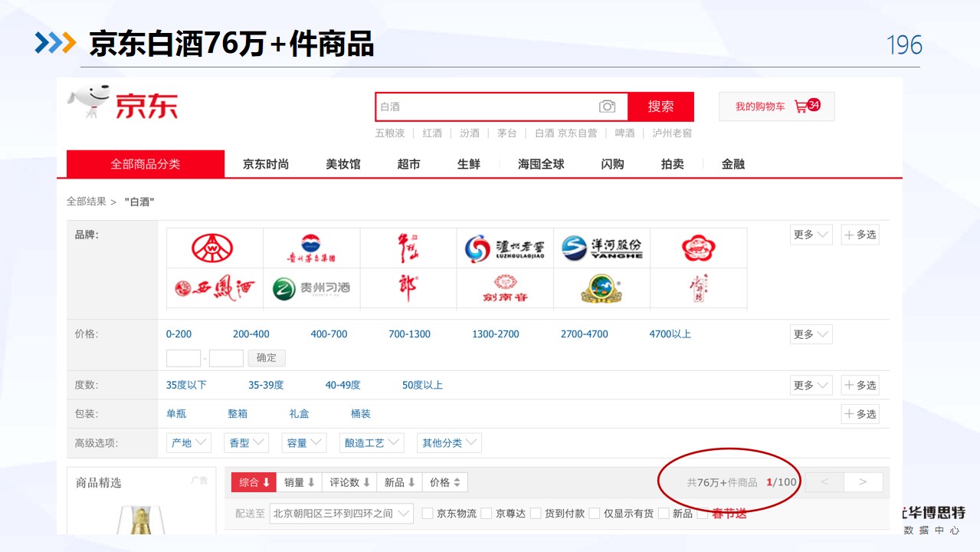Select the 贵州习酒 brand logo
980x552 pixels.
pos(311,288)
